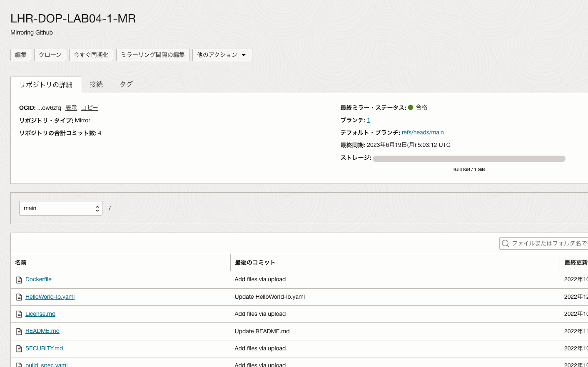Switch to the リポジトリの詳細 tab
This screenshot has width=588, height=367.
point(46,84)
